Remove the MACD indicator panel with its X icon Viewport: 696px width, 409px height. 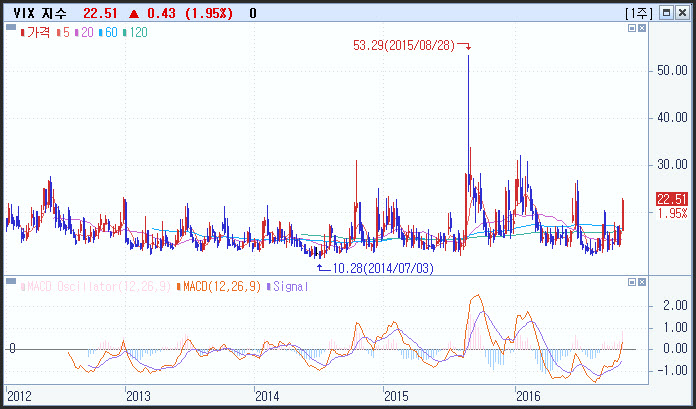point(642,282)
